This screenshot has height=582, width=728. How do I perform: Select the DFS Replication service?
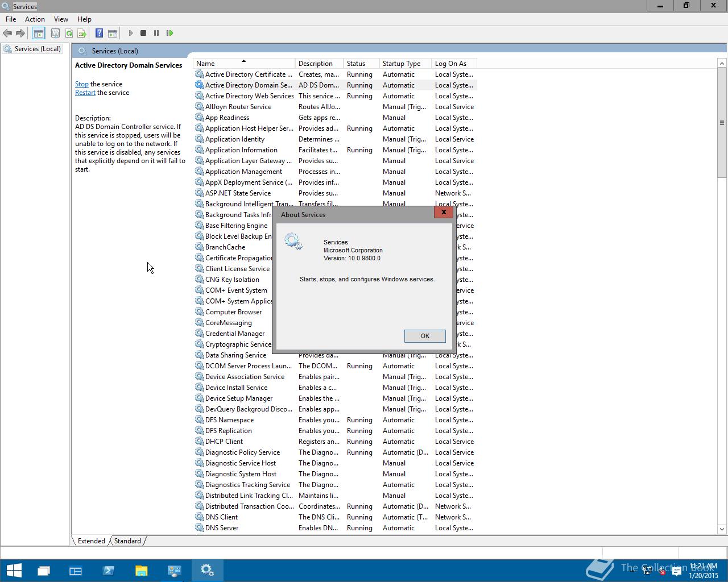334,431
